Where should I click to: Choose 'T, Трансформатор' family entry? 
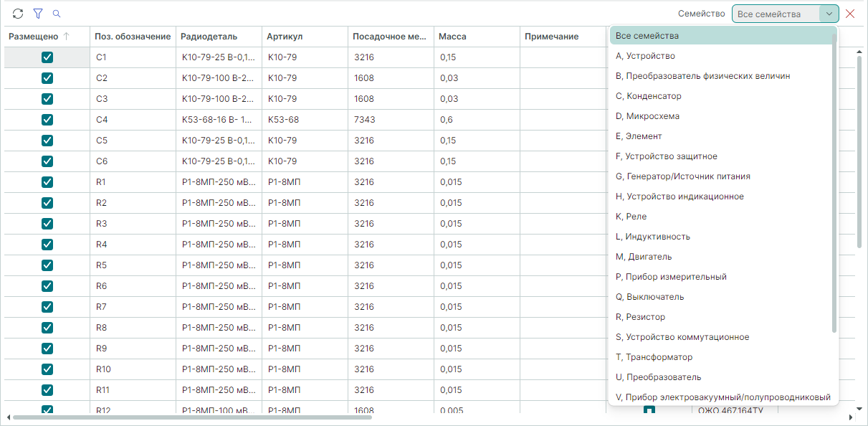654,357
